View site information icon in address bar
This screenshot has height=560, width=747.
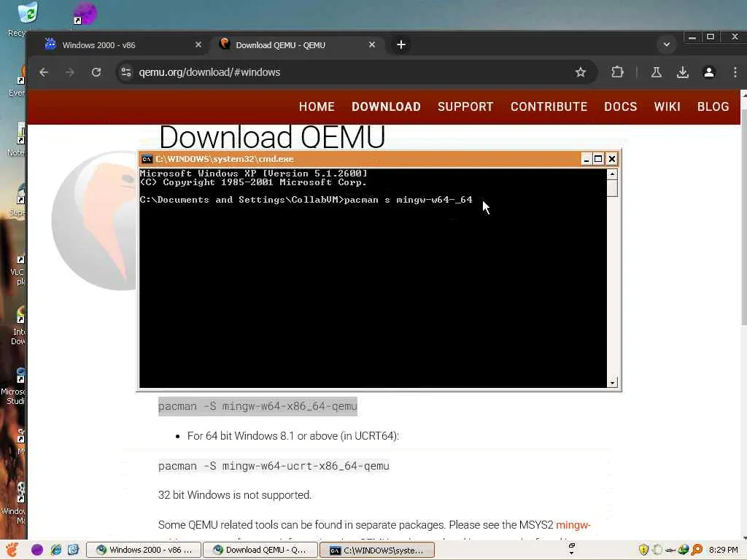126,72
